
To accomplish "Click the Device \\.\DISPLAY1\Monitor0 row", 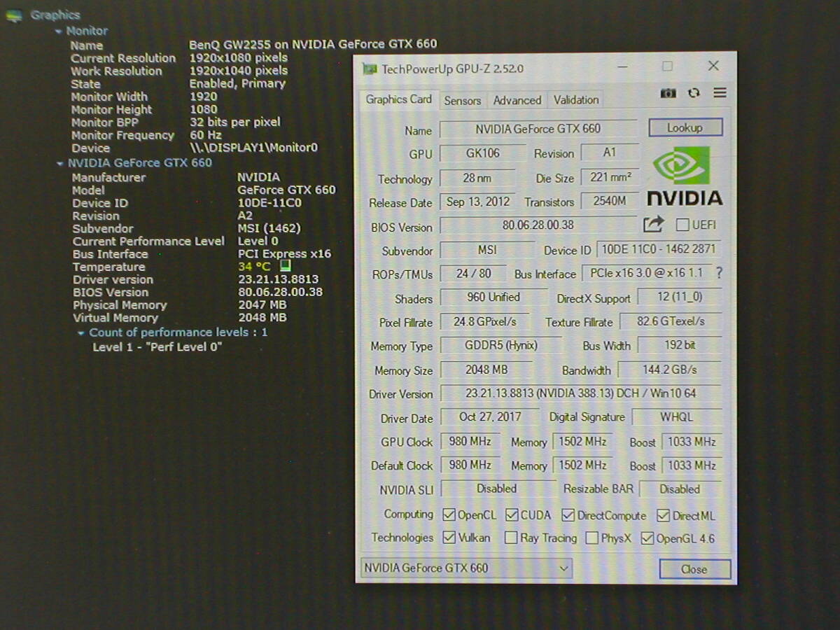I will 195,148.
